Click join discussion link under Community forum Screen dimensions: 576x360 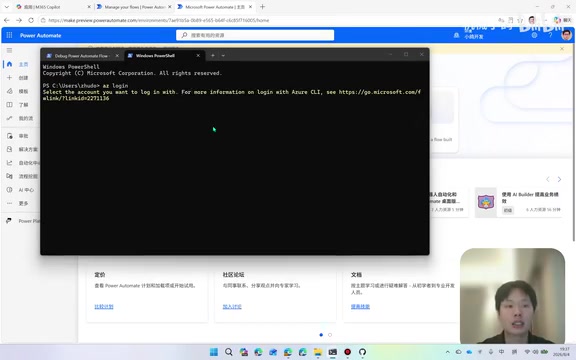(x=232, y=306)
